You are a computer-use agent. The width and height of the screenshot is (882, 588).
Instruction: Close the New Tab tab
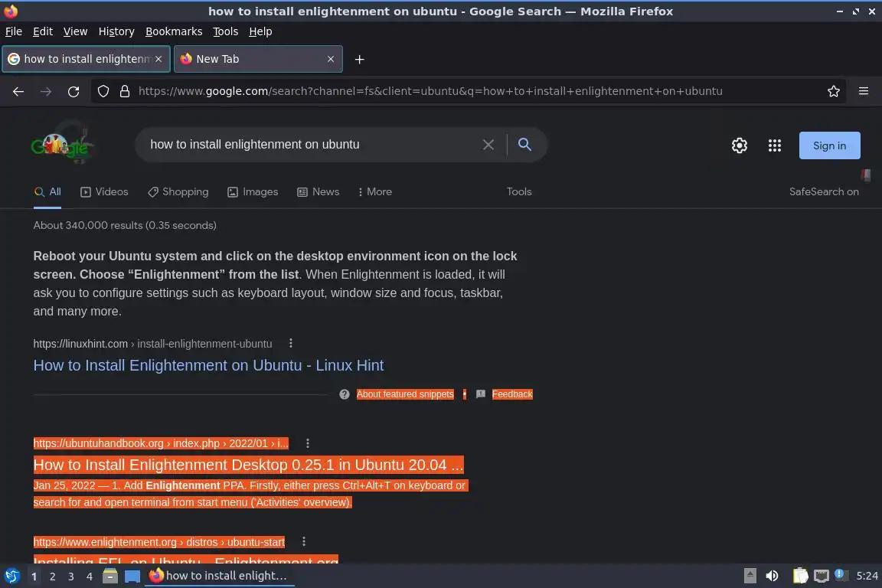(x=331, y=59)
